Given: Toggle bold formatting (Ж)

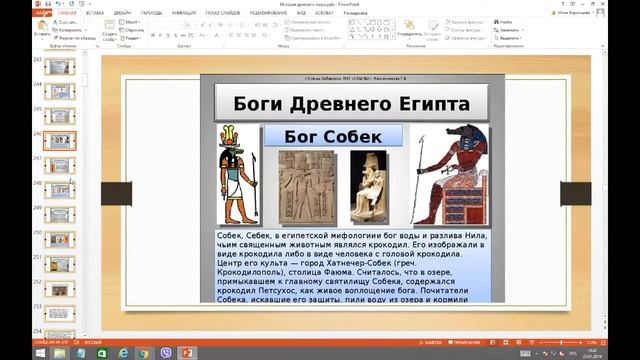Looking at the screenshot, I should (x=153, y=36).
